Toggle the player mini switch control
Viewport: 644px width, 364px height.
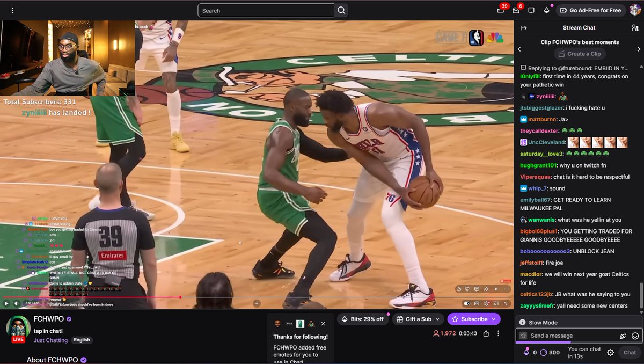pyautogui.click(x=467, y=303)
